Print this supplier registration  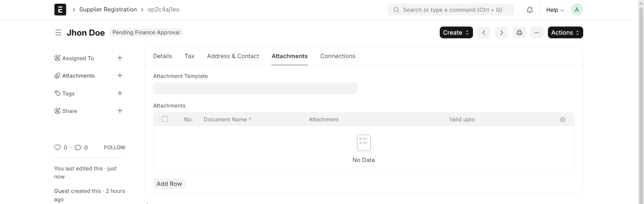(x=519, y=33)
